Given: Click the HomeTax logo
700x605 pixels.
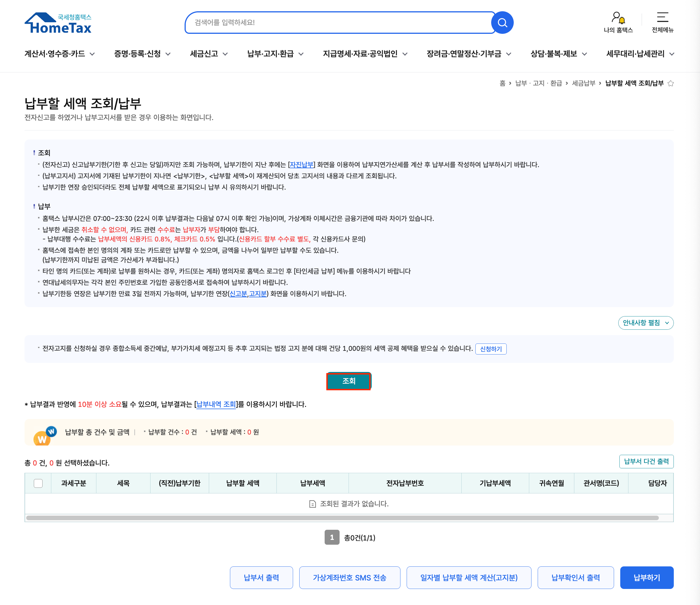Looking at the screenshot, I should pyautogui.click(x=58, y=23).
